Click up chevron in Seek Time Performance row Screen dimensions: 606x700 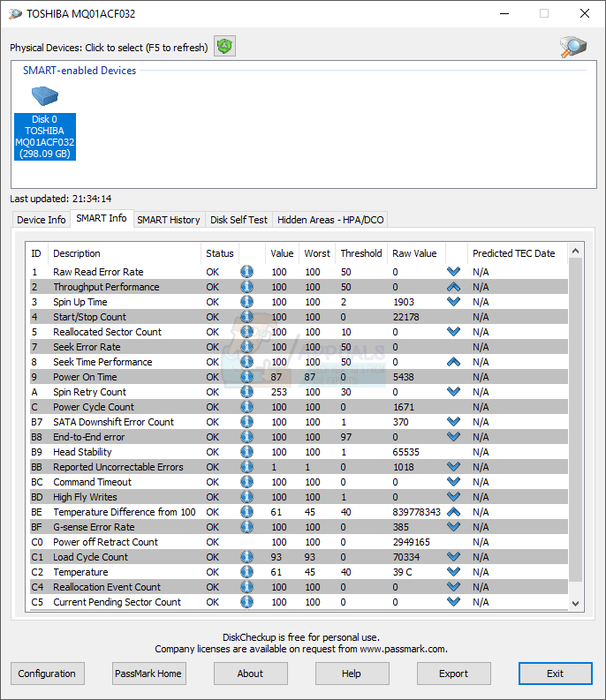[x=453, y=362]
